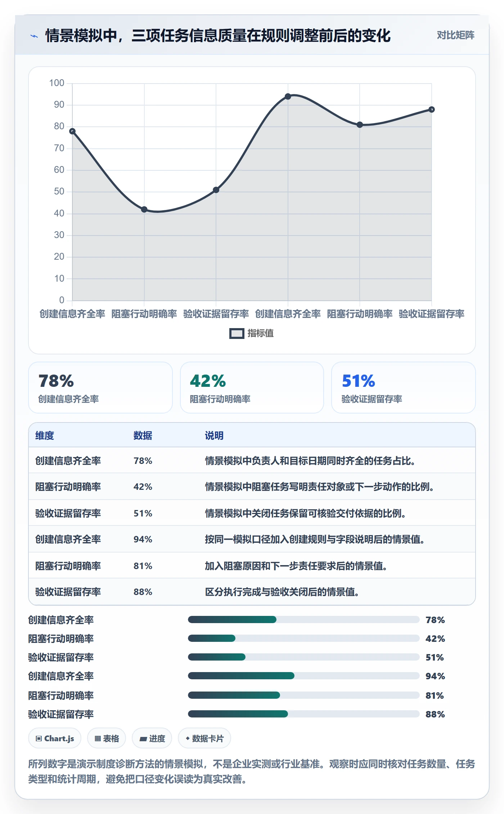This screenshot has height=814, width=504.
Task: Click the chart data point at value 42
Action: [x=144, y=209]
